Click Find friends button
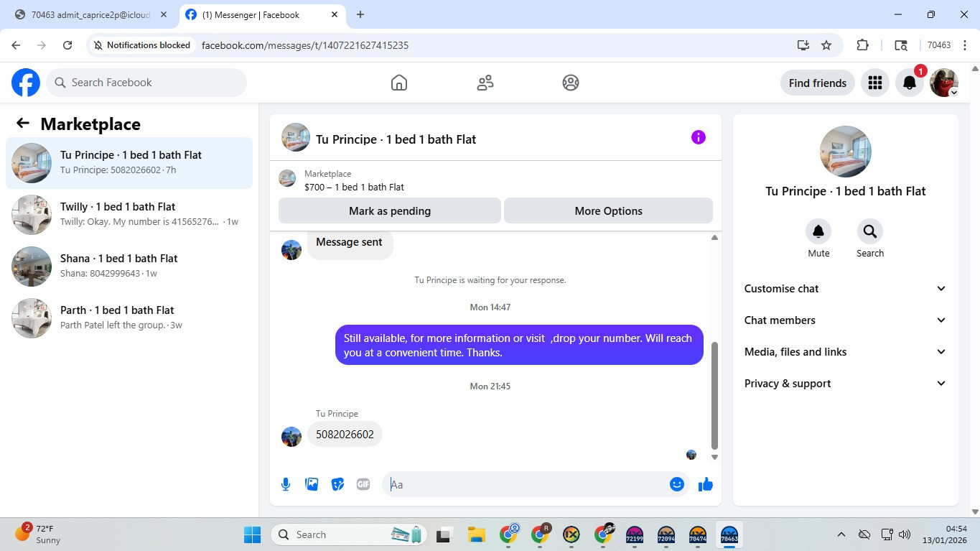Screen dimensions: 980x551 (818, 83)
